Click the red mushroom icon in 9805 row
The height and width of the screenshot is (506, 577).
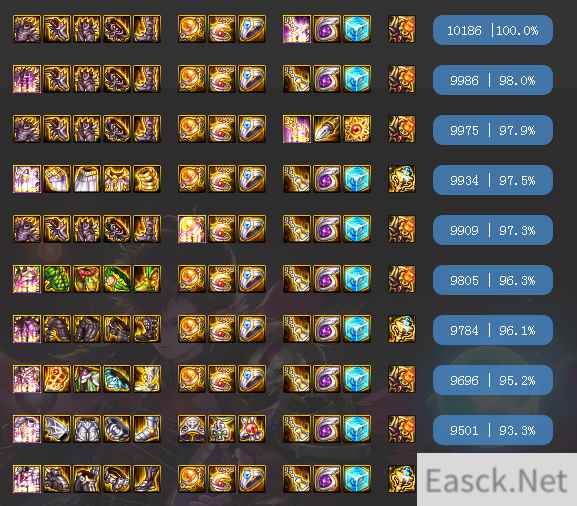[87, 279]
